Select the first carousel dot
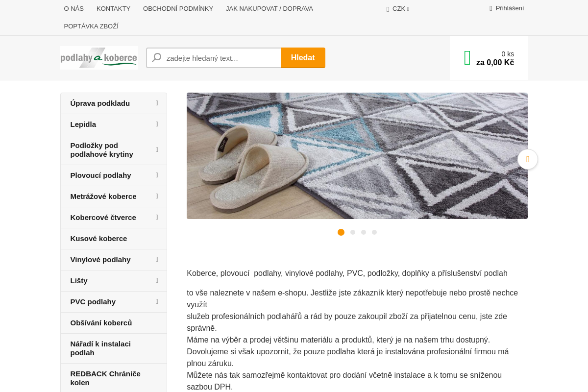Image resolution: width=588 pixels, height=392 pixels. coord(341,232)
